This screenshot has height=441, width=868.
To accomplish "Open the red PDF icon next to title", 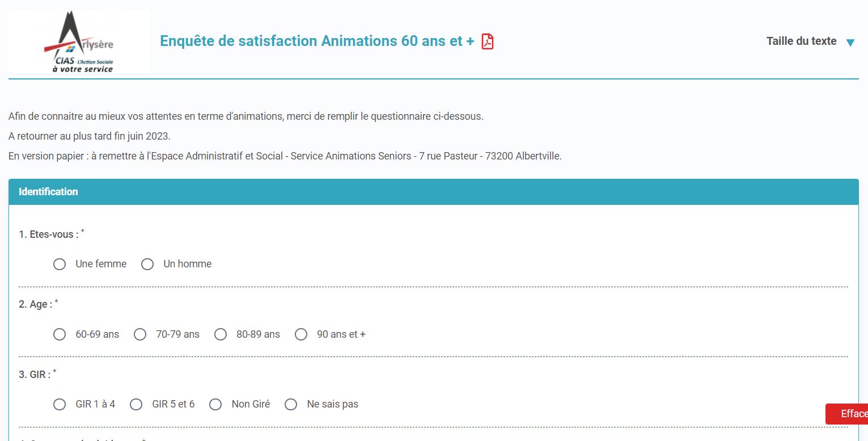I will [x=488, y=41].
